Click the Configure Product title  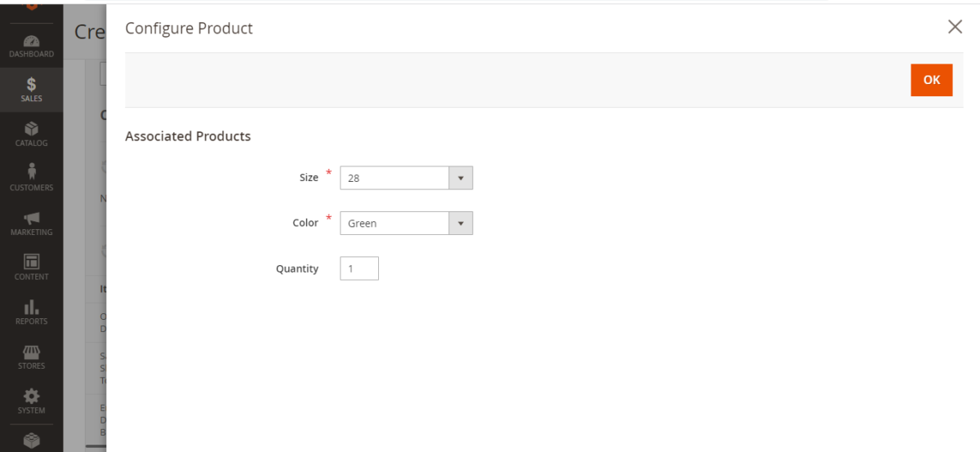(189, 29)
